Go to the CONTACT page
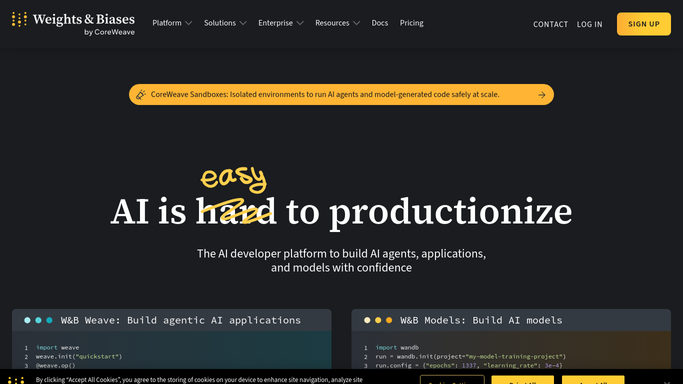Viewport: 683px width, 384px height. click(x=551, y=24)
